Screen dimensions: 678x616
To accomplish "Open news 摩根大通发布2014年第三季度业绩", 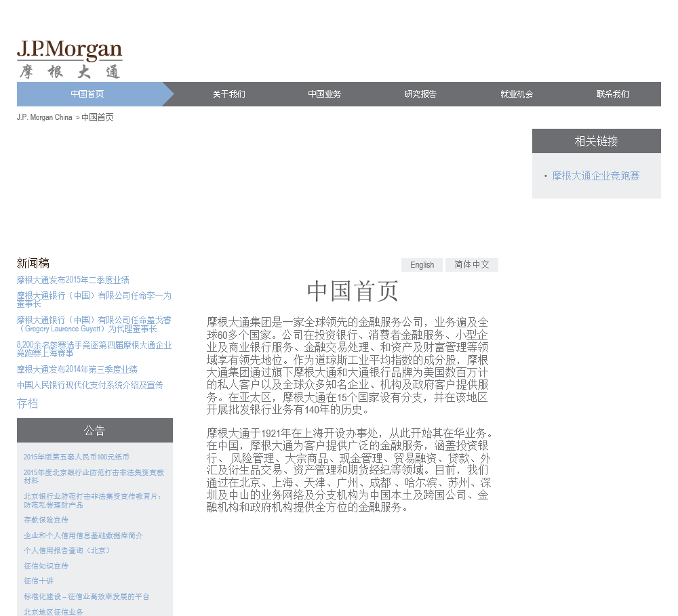I will pyautogui.click(x=77, y=369).
